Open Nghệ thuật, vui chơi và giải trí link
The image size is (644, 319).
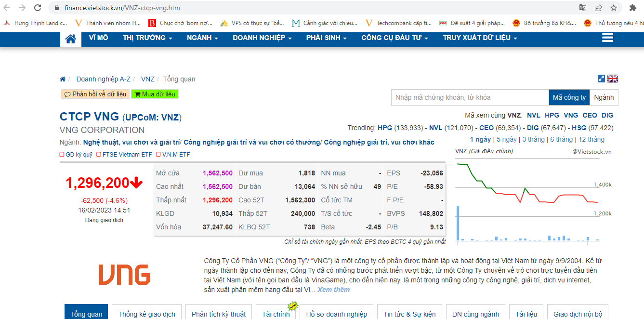click(x=131, y=142)
